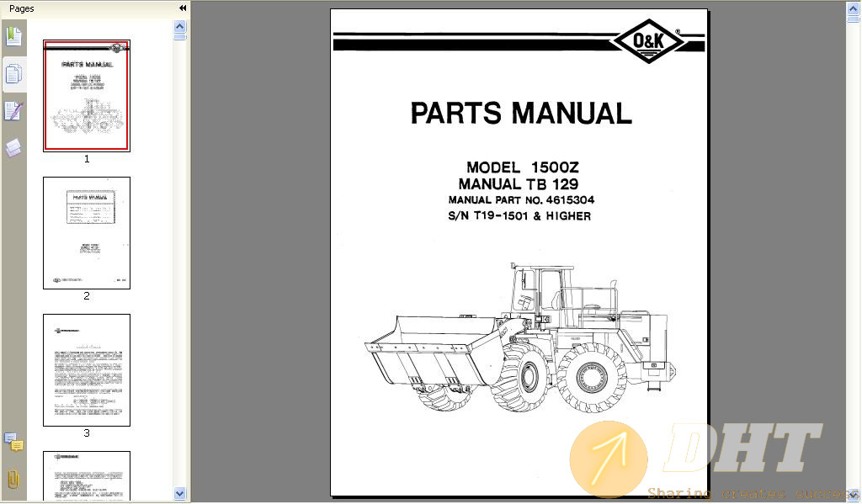Click the "PARTS MANUAL" heading in document
The image size is (862, 504).
[x=521, y=114]
